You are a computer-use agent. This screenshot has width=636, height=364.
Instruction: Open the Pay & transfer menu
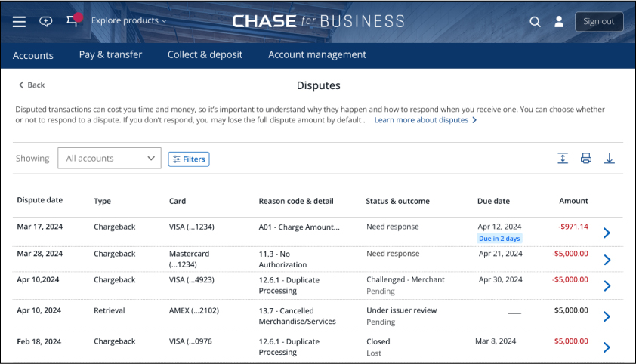[111, 54]
